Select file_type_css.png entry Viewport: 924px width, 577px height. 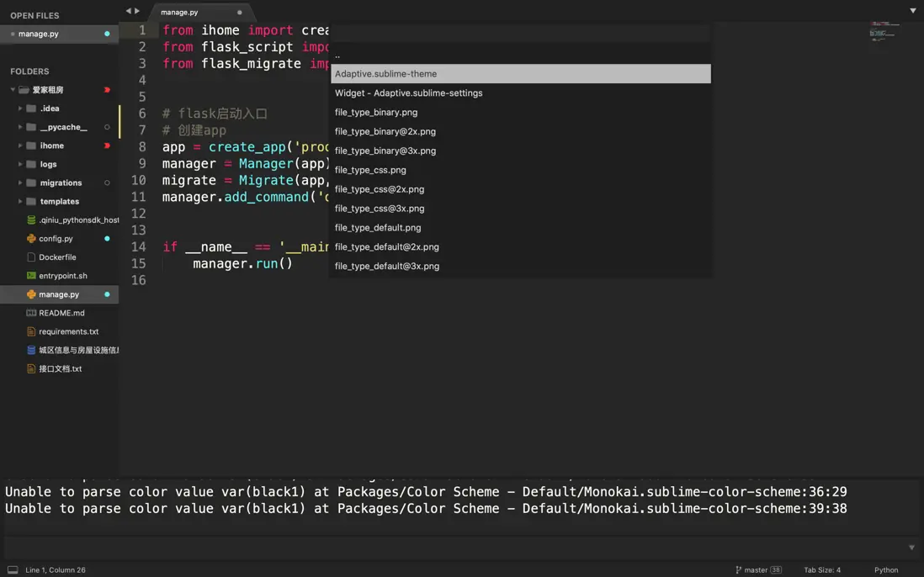pos(520,170)
